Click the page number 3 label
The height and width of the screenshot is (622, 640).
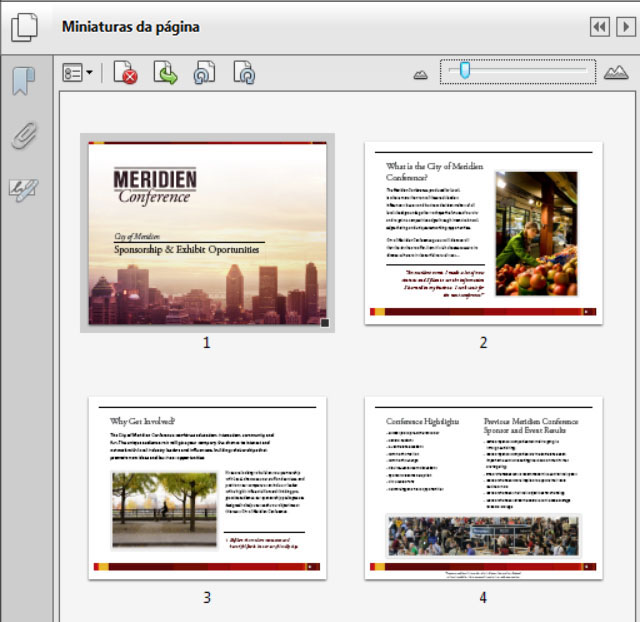pyautogui.click(x=207, y=598)
